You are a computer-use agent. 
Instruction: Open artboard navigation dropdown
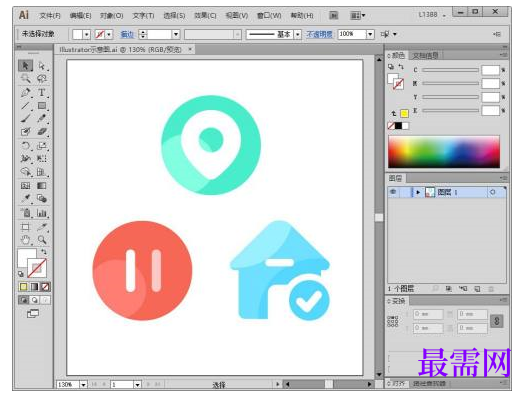[137, 385]
